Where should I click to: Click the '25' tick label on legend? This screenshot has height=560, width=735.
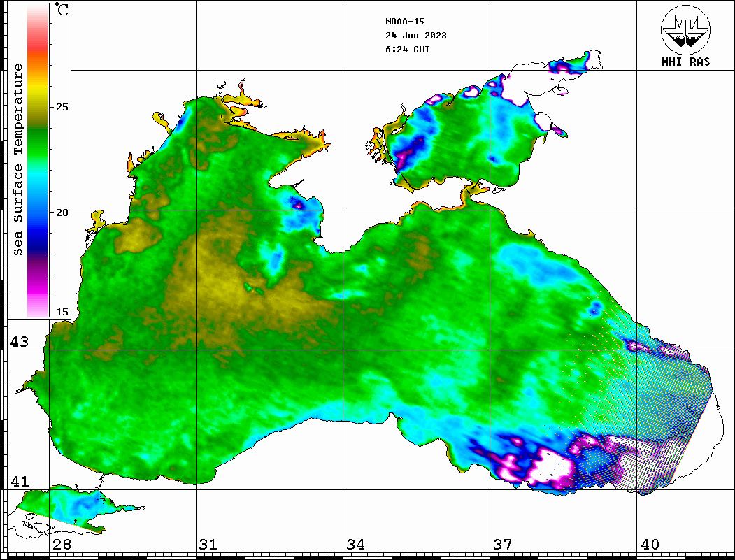point(62,107)
